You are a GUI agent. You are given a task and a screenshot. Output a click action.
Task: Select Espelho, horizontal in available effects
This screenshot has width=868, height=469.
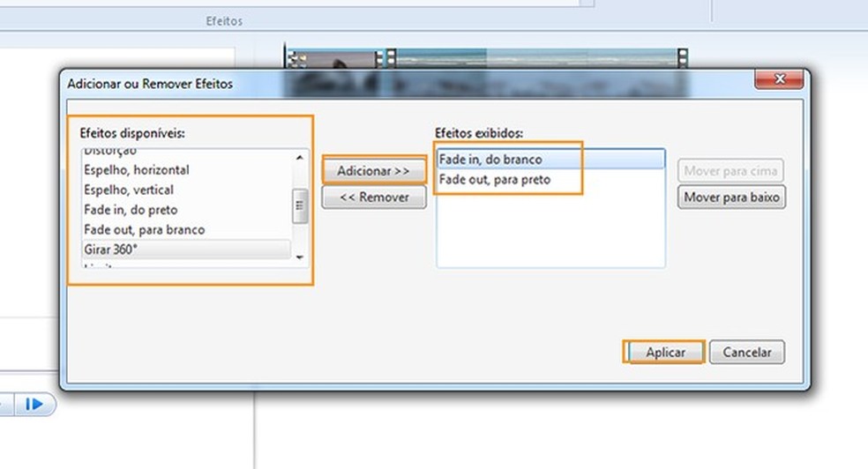pyautogui.click(x=186, y=170)
